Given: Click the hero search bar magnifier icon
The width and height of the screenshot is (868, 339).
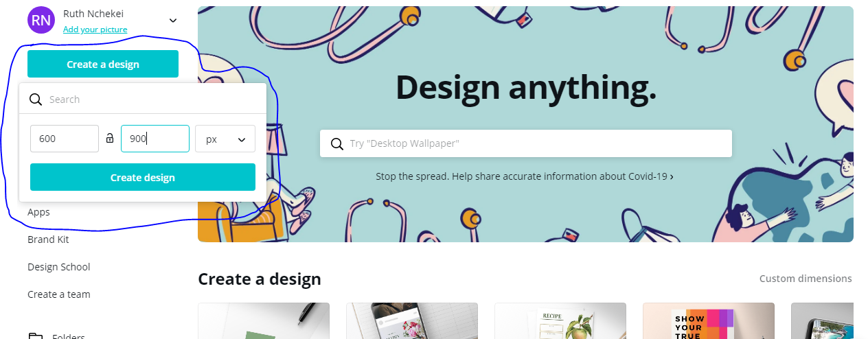Looking at the screenshot, I should click(337, 143).
